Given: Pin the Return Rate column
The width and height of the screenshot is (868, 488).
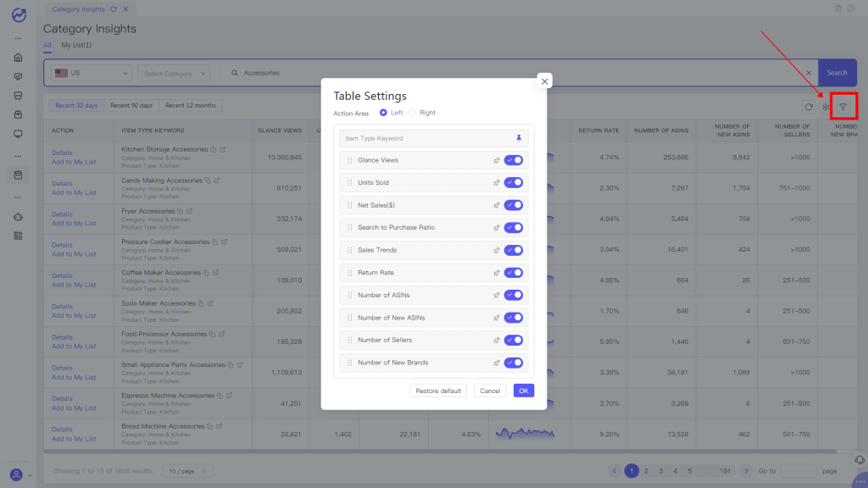Looking at the screenshot, I should click(496, 273).
